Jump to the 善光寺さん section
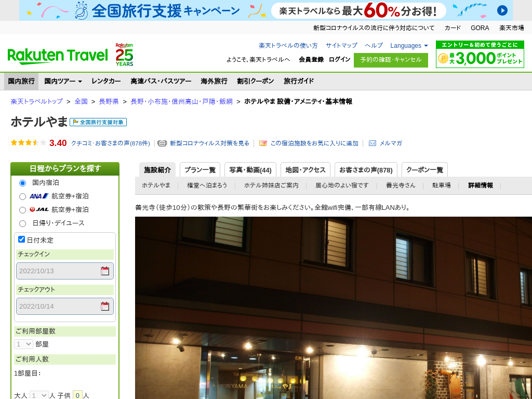The height and width of the screenshot is (399, 532). 401,185
